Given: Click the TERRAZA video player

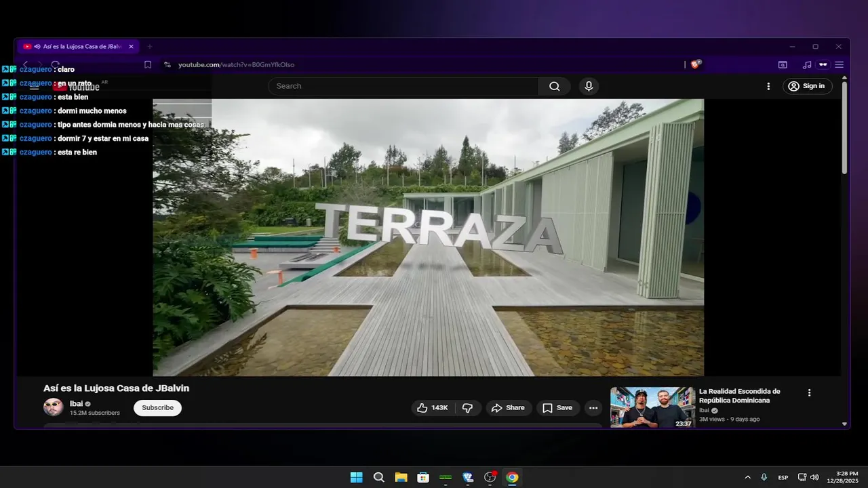Looking at the screenshot, I should pyautogui.click(x=428, y=237).
